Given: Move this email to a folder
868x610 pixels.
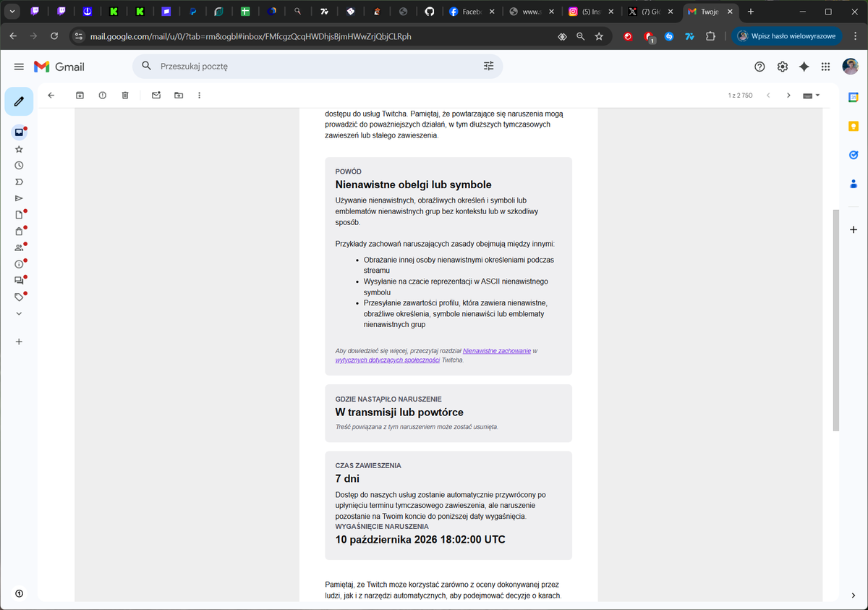Looking at the screenshot, I should (x=179, y=95).
